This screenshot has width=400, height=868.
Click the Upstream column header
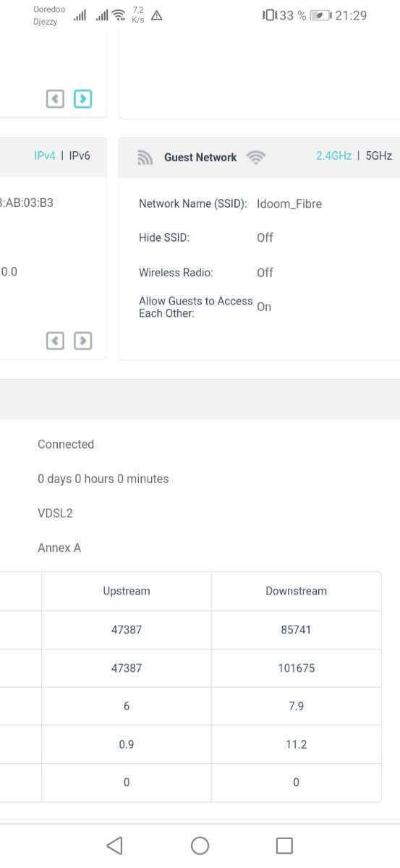point(127,591)
